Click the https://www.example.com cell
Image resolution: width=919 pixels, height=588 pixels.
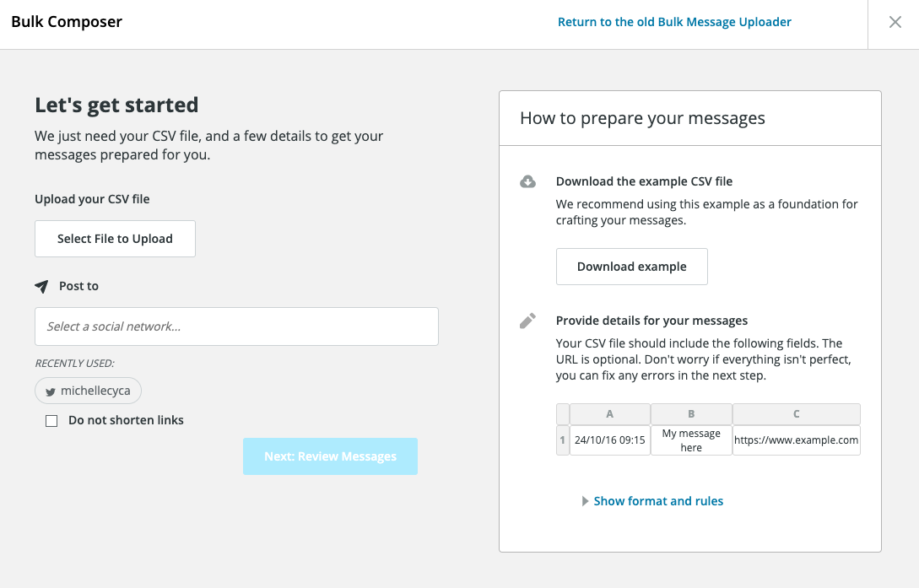pyautogui.click(x=796, y=440)
